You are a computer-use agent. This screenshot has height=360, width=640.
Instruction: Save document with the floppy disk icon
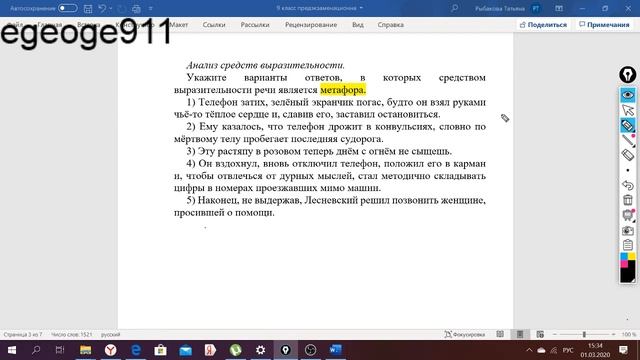(88, 8)
